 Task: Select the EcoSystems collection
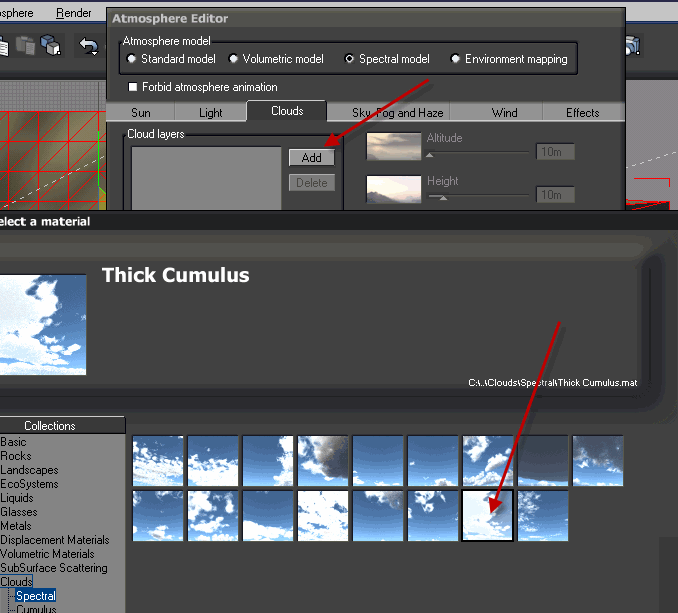[29, 484]
